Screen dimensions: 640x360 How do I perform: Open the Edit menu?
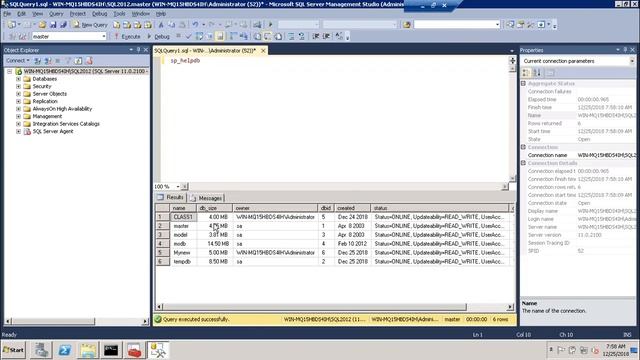[21, 13]
